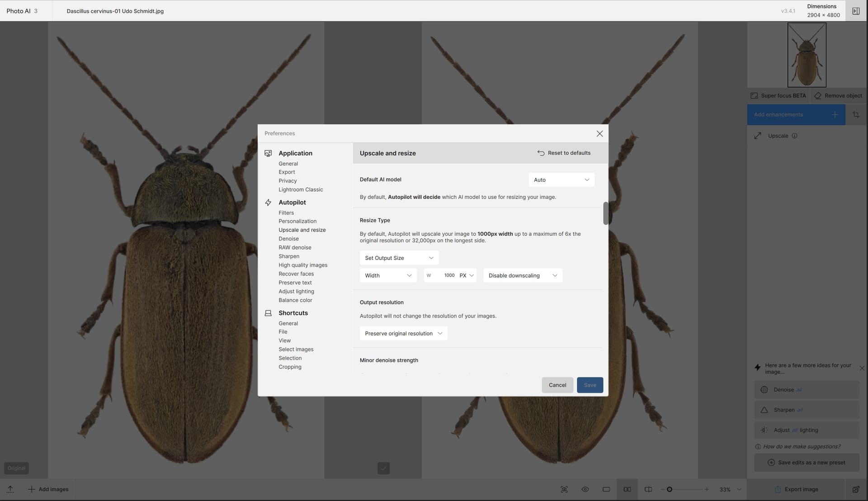Open the Default AI model dropdown
The image size is (868, 501).
click(x=561, y=180)
